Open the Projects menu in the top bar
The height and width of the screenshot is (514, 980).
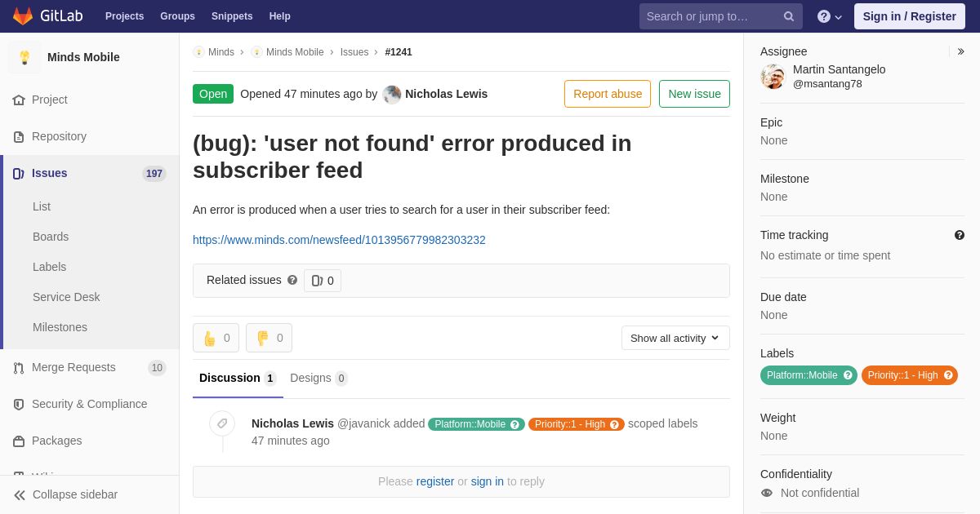(124, 16)
